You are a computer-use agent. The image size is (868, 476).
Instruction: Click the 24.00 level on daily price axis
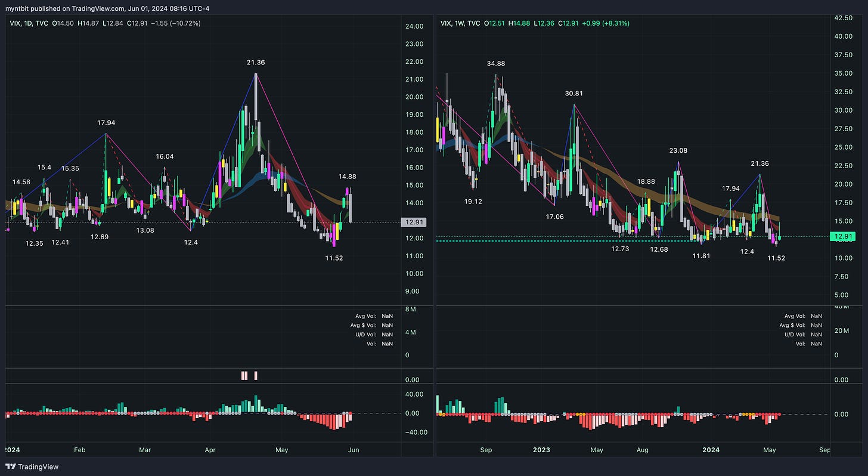(x=414, y=26)
